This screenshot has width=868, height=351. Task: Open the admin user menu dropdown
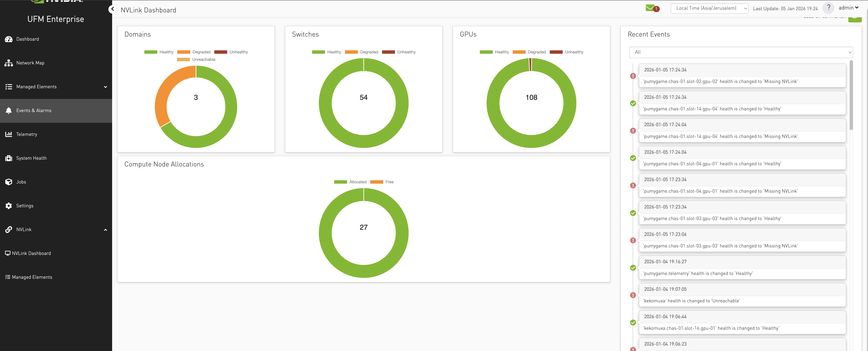tap(848, 8)
